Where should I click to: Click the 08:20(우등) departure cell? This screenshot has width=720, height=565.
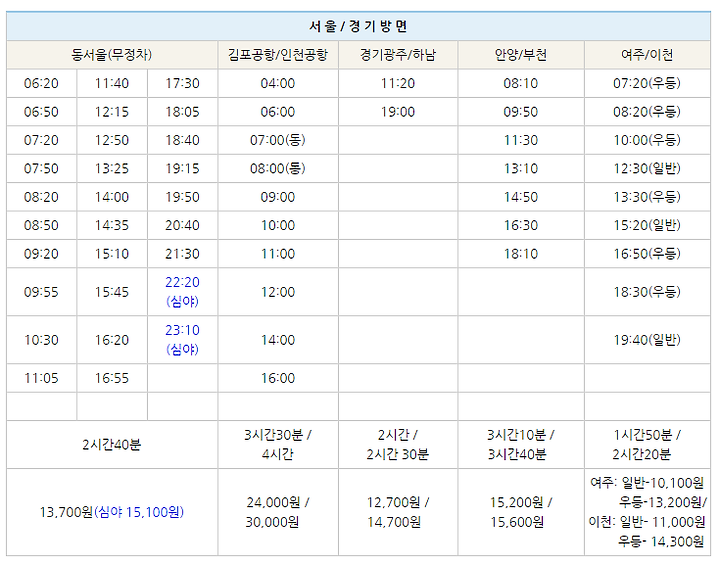tap(647, 112)
